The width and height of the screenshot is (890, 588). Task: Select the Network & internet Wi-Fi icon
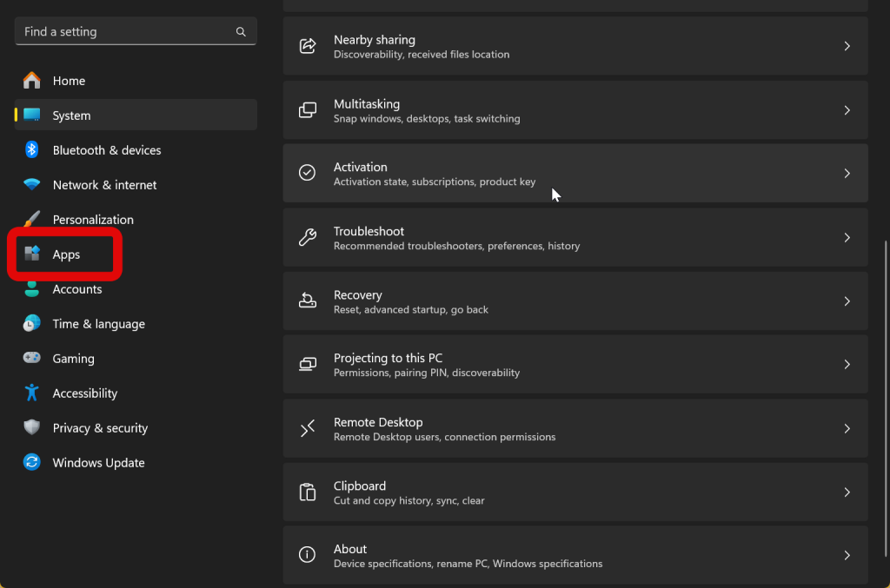[x=32, y=185]
